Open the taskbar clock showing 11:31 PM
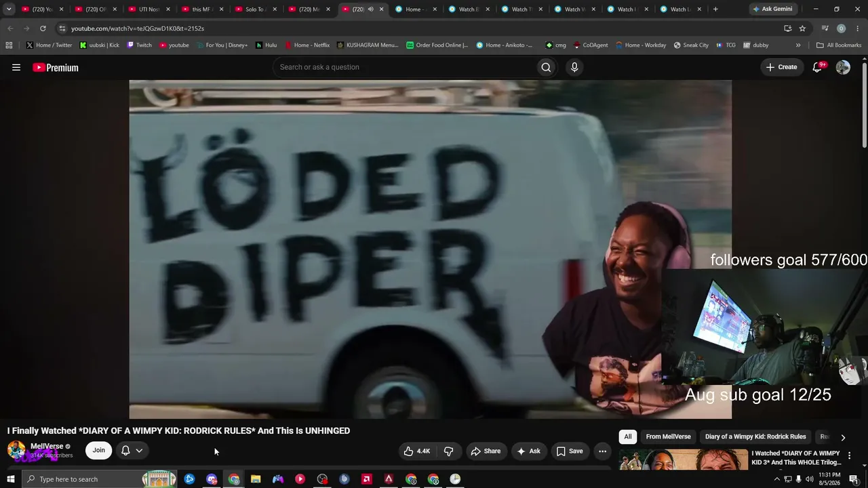Screen dimensions: 868x488 coord(829,479)
